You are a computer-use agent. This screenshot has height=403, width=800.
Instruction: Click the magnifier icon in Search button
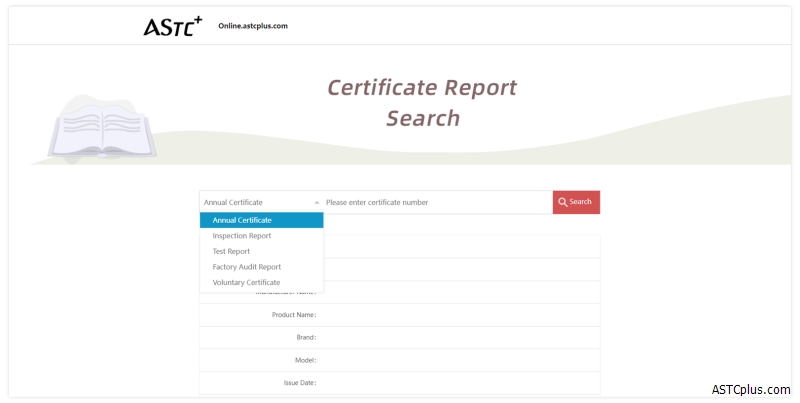pyautogui.click(x=563, y=202)
